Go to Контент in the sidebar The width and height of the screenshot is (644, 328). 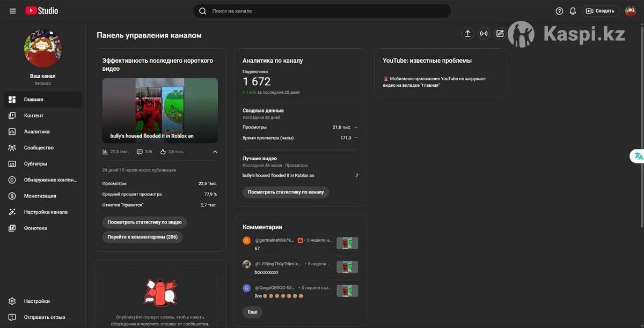click(33, 116)
